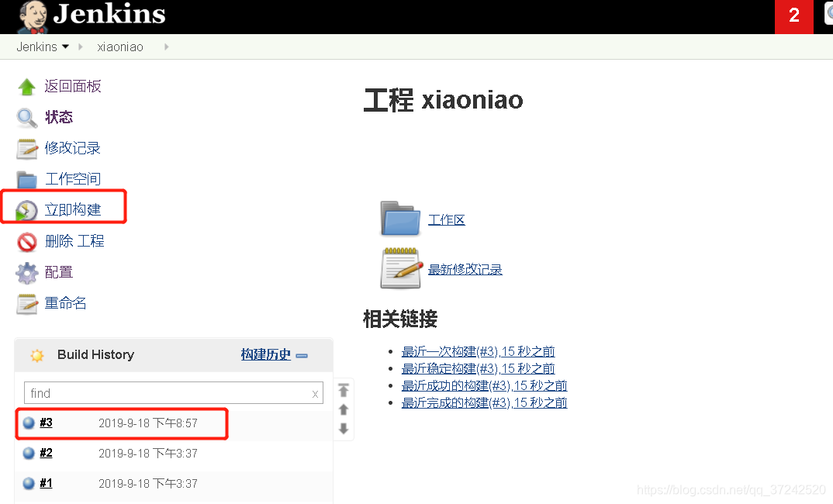The width and height of the screenshot is (833, 504).
Task: Click the clock build icon for 立即构建
Action: point(26,210)
